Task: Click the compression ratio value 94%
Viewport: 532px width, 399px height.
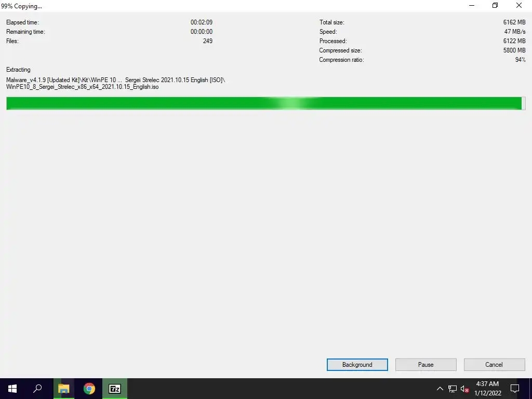Action: 521,60
